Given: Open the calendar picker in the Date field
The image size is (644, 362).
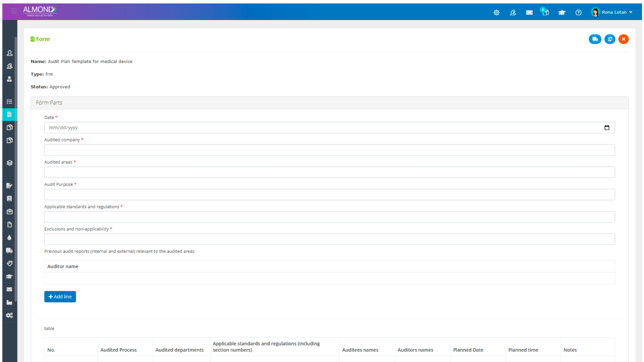Looking at the screenshot, I should pyautogui.click(x=607, y=128).
